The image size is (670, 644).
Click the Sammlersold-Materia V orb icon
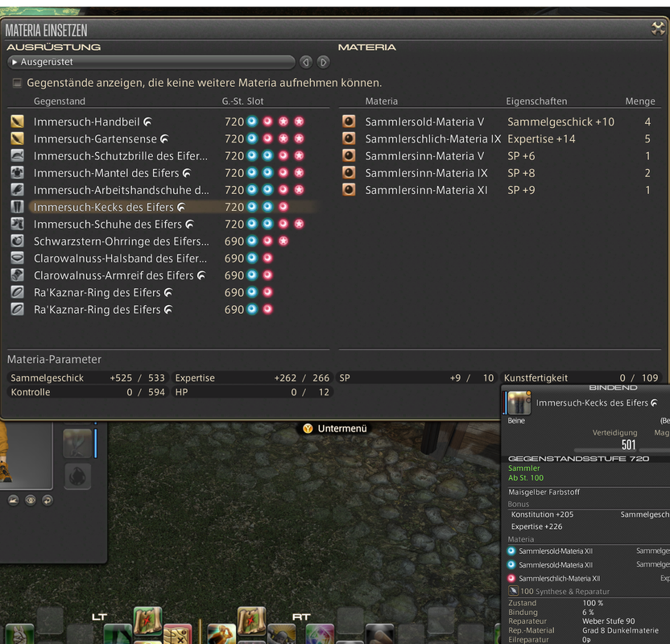pyautogui.click(x=349, y=122)
